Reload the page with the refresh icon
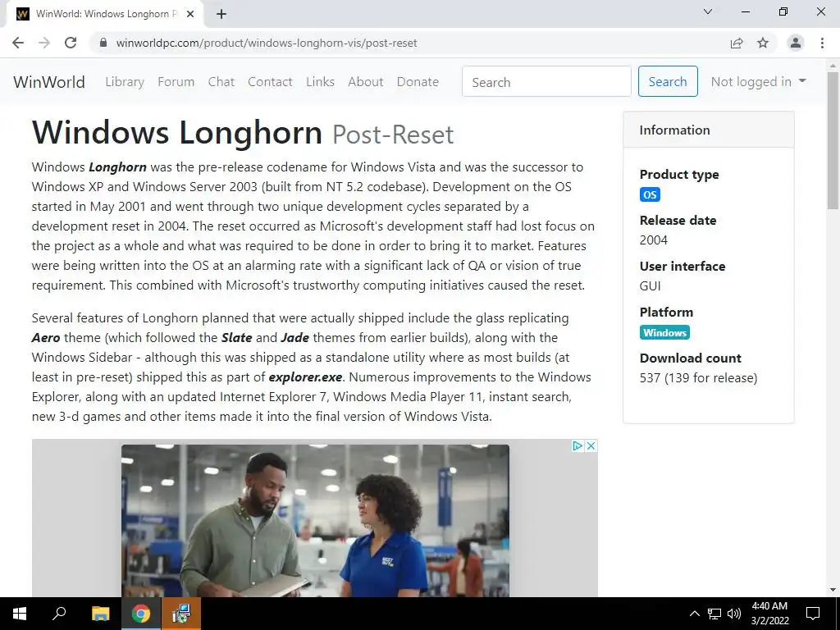840x630 pixels. [x=71, y=43]
